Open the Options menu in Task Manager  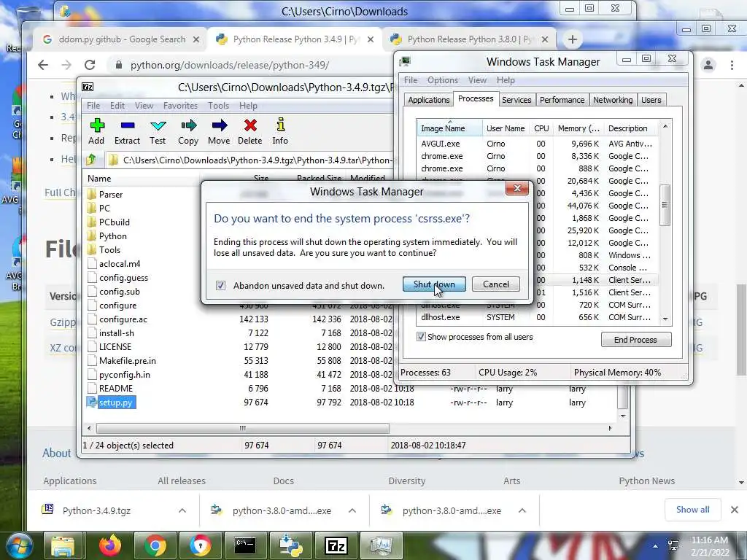pyautogui.click(x=443, y=80)
